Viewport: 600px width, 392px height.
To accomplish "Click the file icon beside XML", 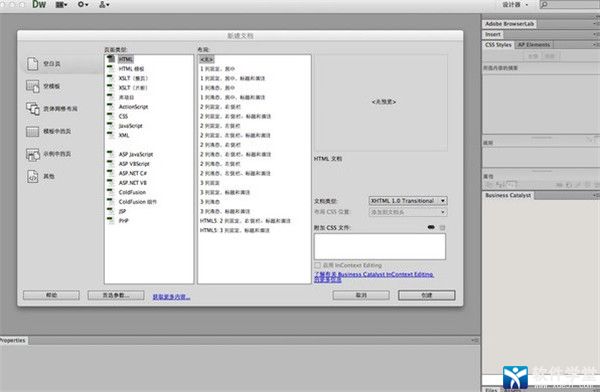I will [111, 135].
